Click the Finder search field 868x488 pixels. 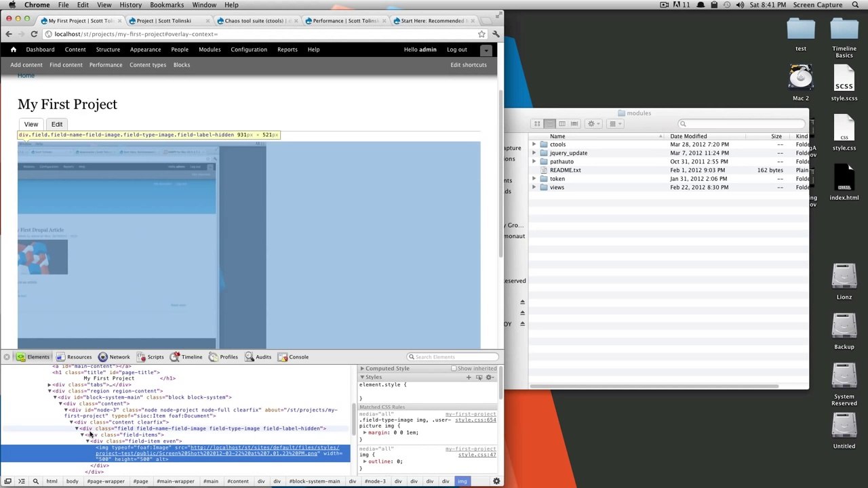(743, 123)
